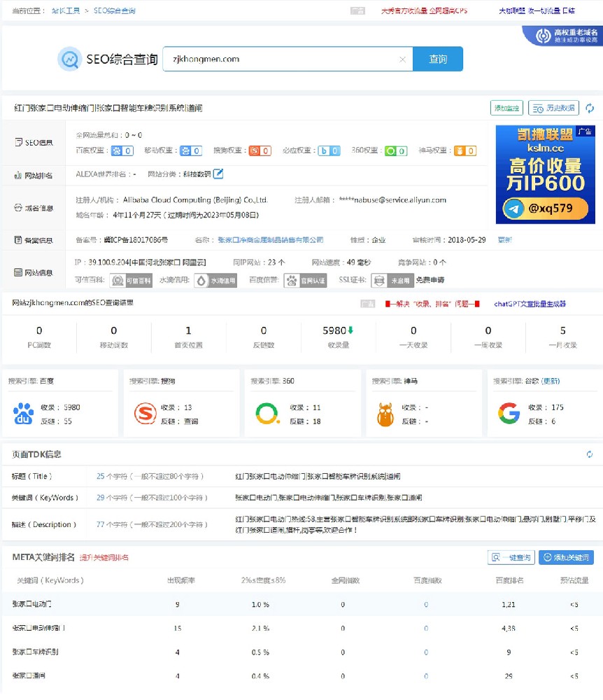Click the refresh icon beside 历史数据

(x=591, y=108)
